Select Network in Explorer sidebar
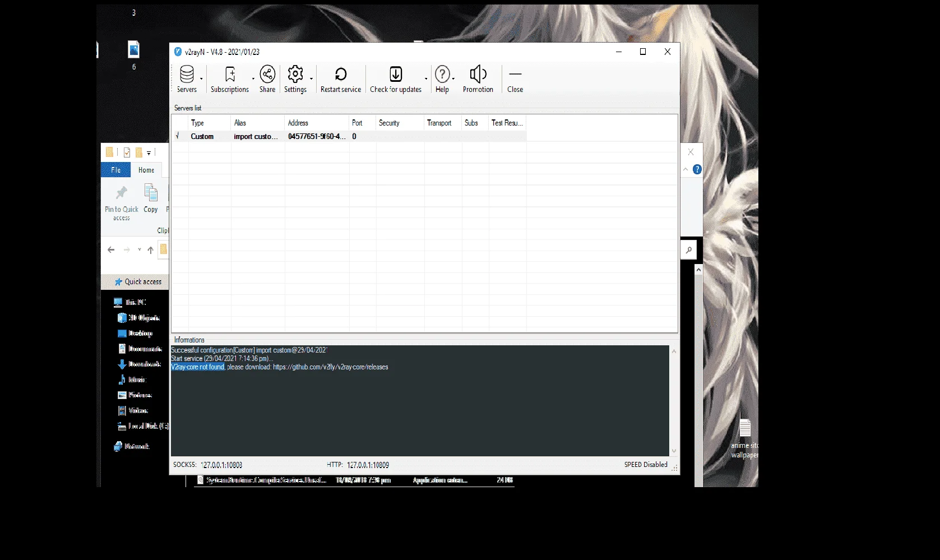This screenshot has width=940, height=560. point(132,446)
